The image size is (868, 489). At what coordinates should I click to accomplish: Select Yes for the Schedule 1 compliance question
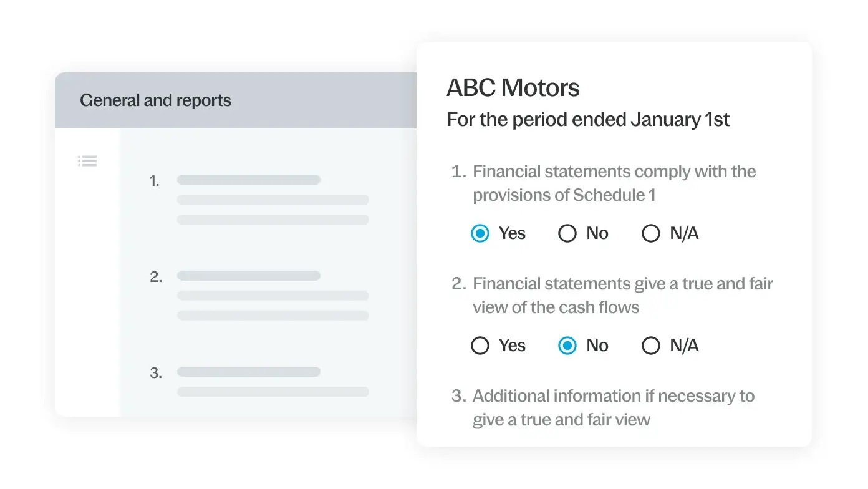click(480, 234)
